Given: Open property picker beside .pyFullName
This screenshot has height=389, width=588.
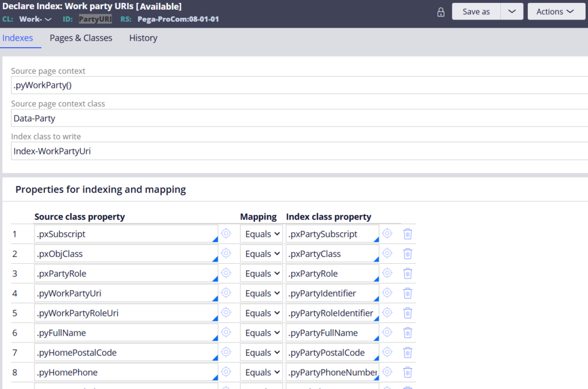Looking at the screenshot, I should pos(226,333).
